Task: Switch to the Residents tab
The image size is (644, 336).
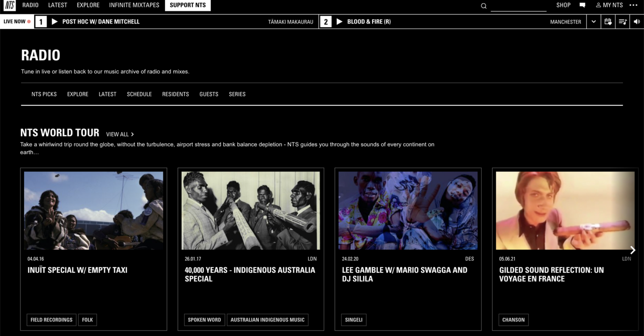Action: click(x=175, y=94)
